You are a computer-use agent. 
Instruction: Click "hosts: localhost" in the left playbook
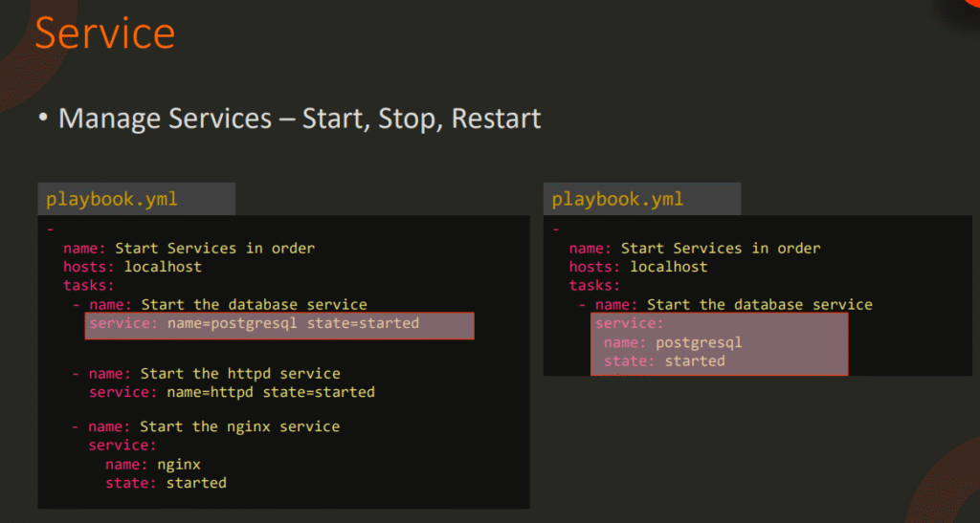[132, 267]
